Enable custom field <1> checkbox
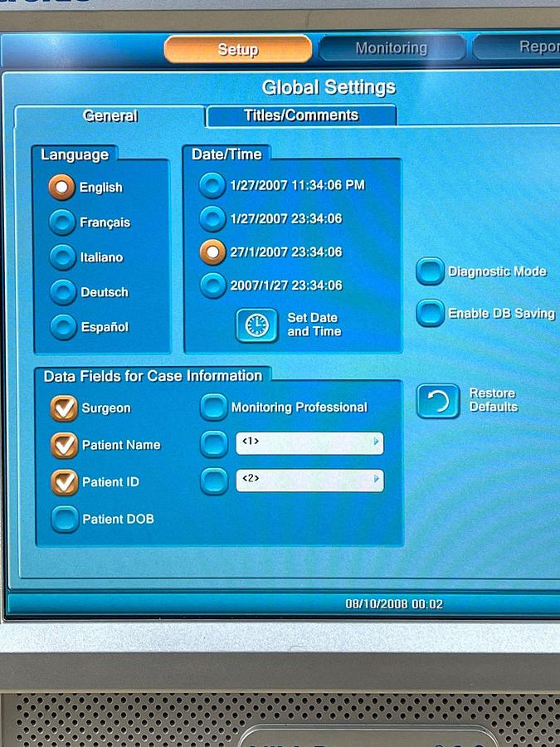The image size is (560, 747). [x=214, y=444]
